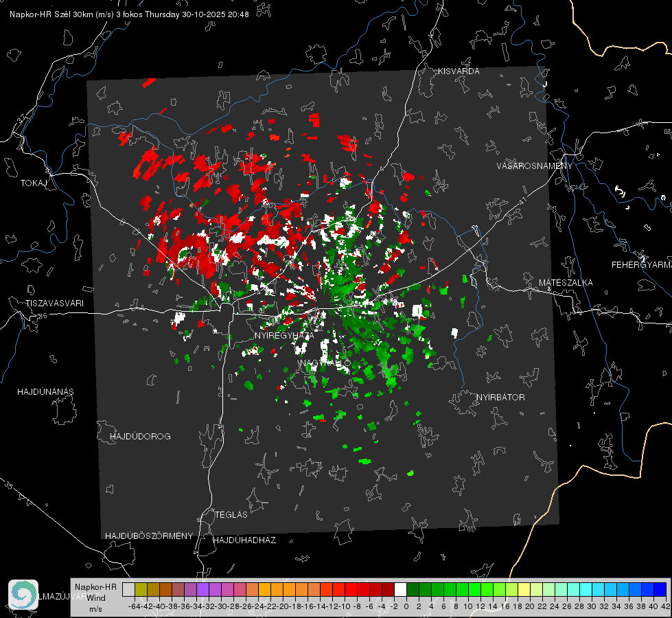Click the road number 41 label

pos(522,201)
